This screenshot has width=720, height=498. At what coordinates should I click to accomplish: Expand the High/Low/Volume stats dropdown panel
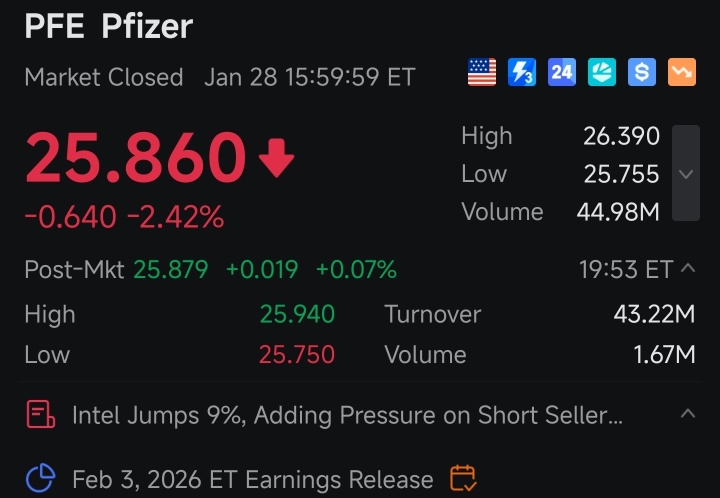point(686,173)
